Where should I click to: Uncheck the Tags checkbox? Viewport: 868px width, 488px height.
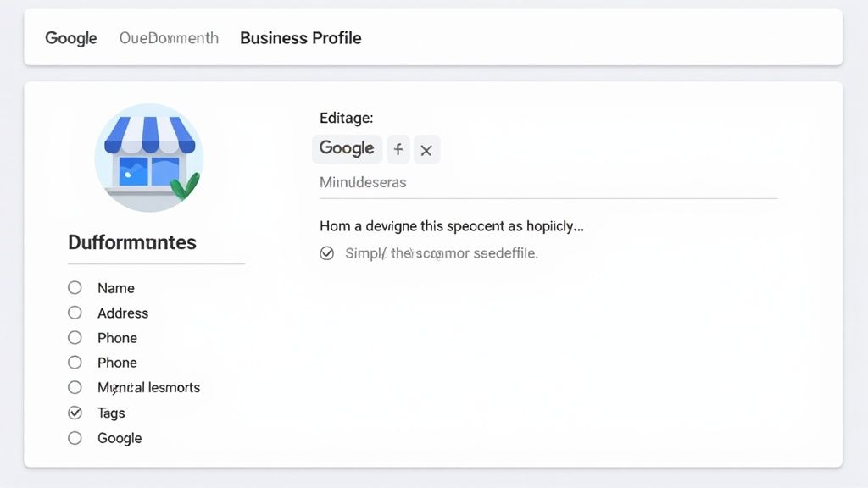click(75, 413)
